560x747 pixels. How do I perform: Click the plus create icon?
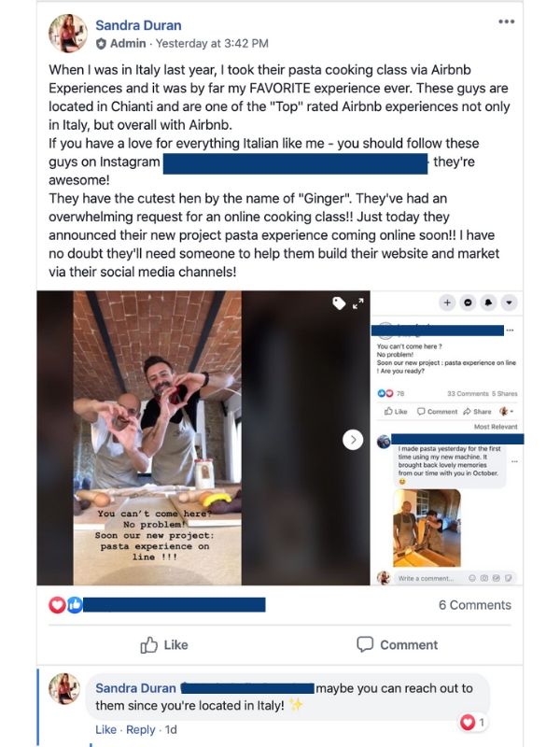pyautogui.click(x=447, y=303)
